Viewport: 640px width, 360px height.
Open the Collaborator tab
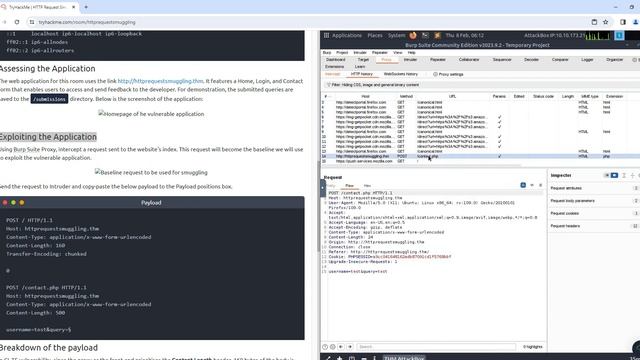(469, 60)
